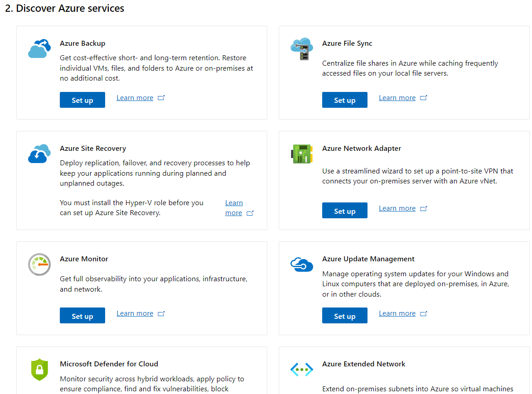The height and width of the screenshot is (394, 532).
Task: Click the 'Azure Extended Network' card title
Action: 363,364
